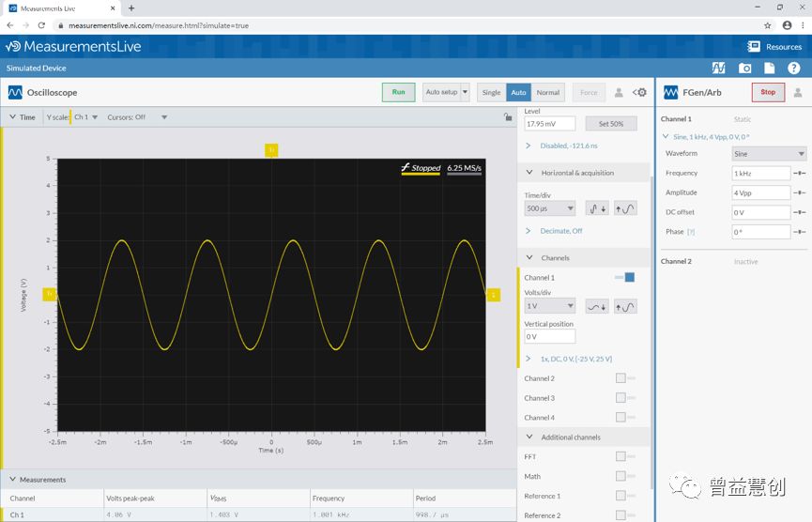Click the Oscilloscope waveform logo icon
812x522 pixels.
15,92
